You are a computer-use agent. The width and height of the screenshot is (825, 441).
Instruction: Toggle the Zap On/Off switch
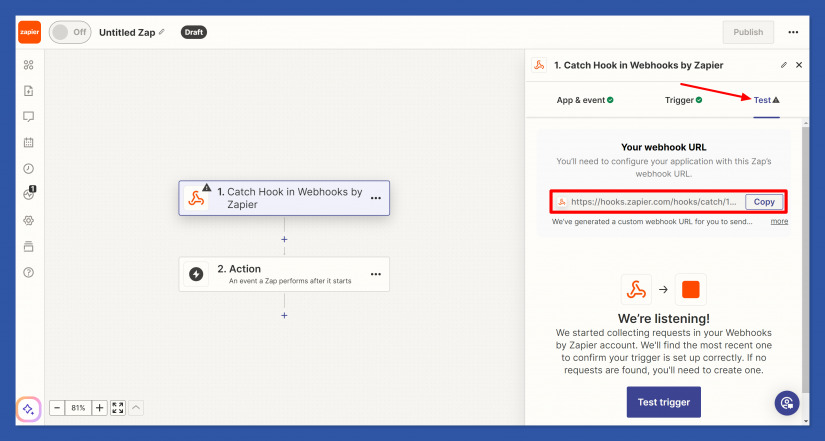(x=70, y=32)
